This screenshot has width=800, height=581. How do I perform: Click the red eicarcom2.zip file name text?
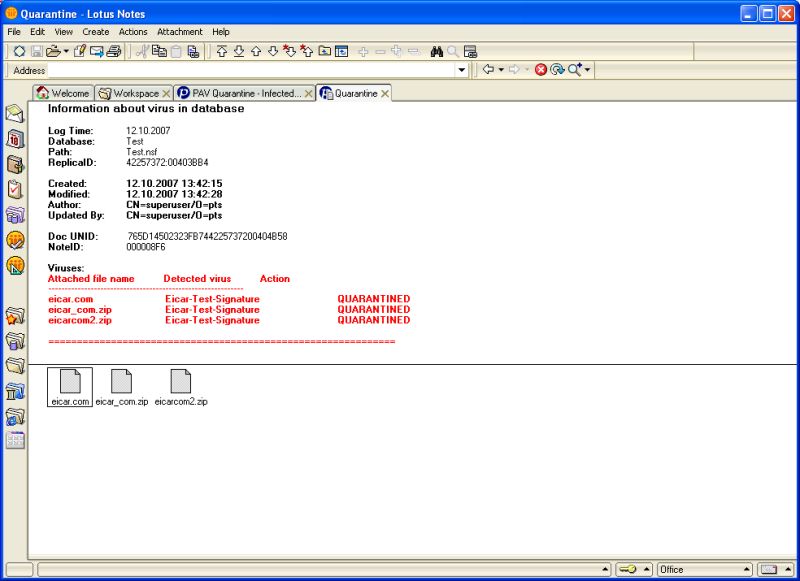pyautogui.click(x=80, y=320)
